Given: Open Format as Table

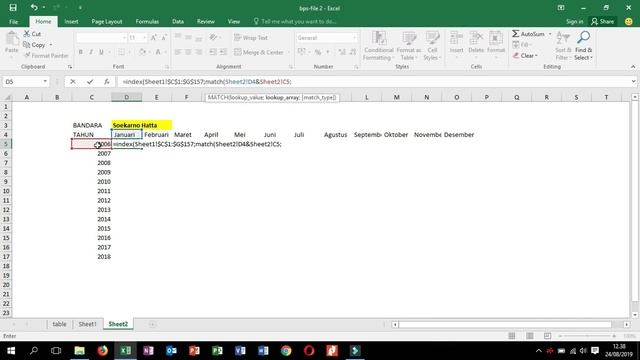Looking at the screenshot, I should 409,46.
